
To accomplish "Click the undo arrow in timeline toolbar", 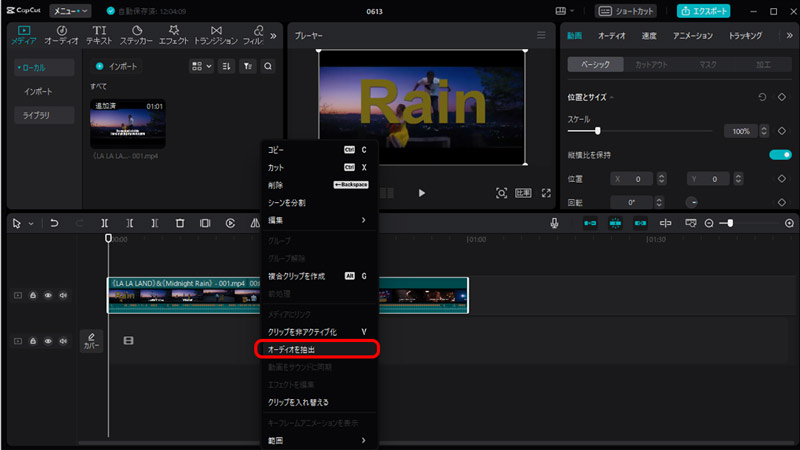I will 54,223.
